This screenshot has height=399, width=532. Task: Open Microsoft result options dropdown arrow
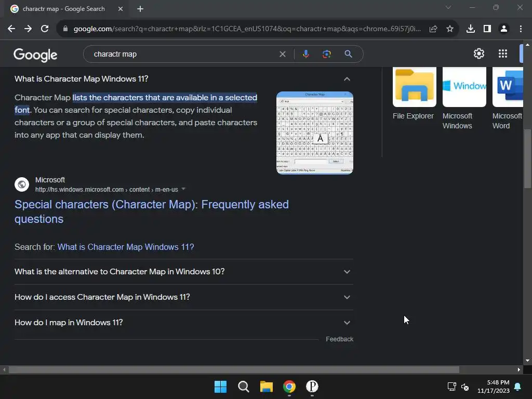coord(183,189)
